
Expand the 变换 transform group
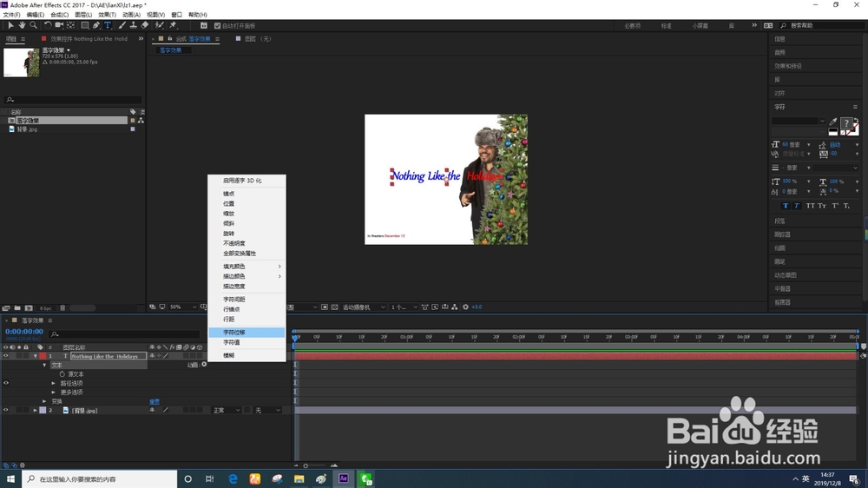tap(45, 401)
